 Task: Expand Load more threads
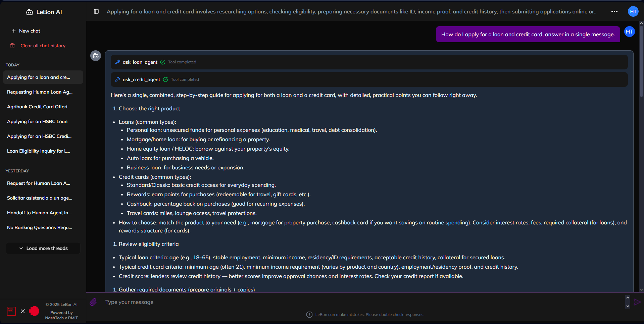click(x=43, y=248)
